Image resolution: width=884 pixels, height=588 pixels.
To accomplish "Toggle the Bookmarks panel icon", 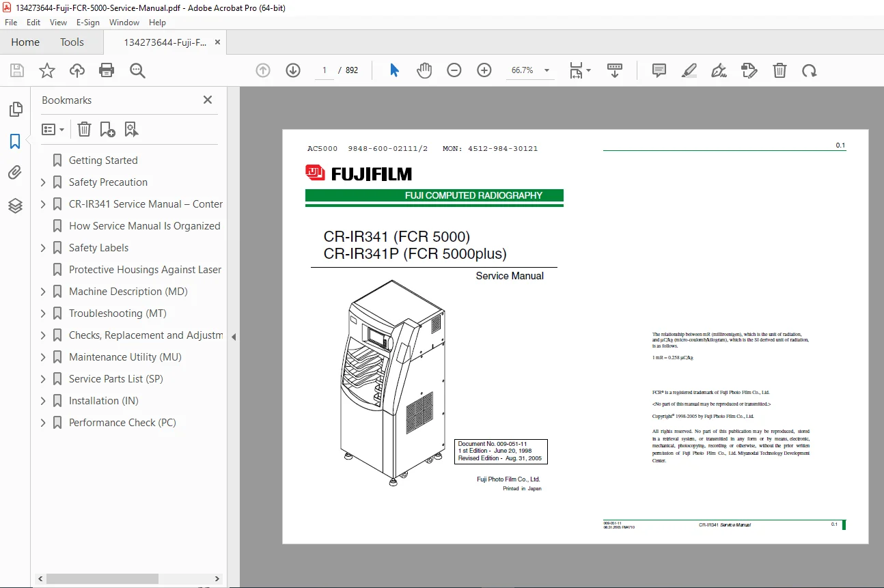I will [x=15, y=141].
